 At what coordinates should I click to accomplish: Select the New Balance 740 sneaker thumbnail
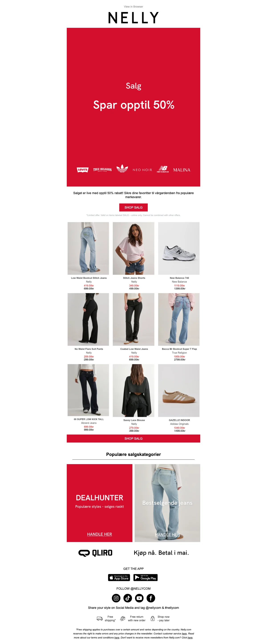(179, 248)
